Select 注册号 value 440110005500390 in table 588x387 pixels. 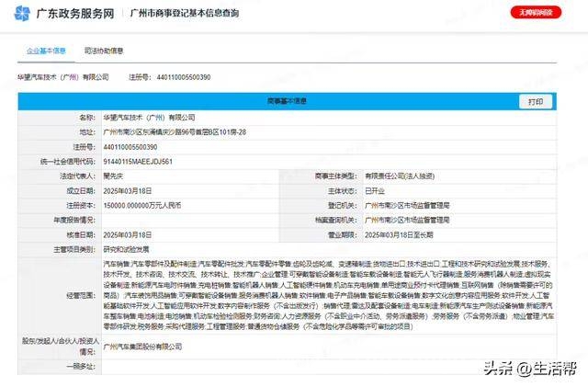pos(130,147)
